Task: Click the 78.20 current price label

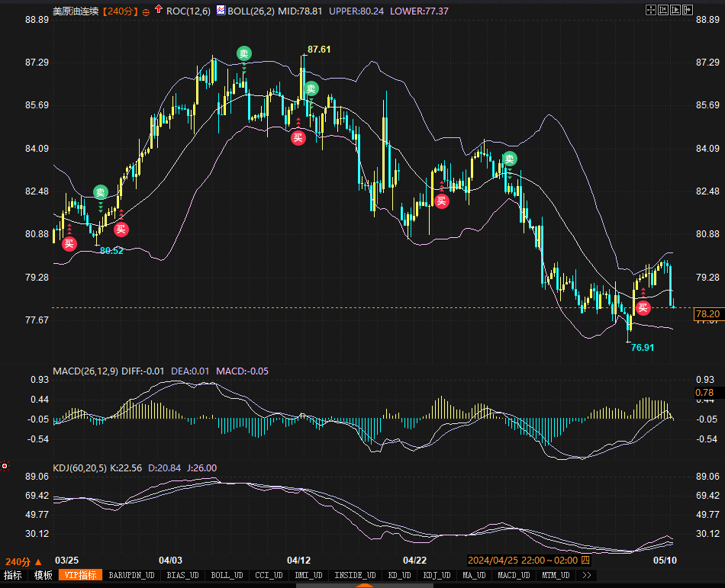Action: click(707, 313)
